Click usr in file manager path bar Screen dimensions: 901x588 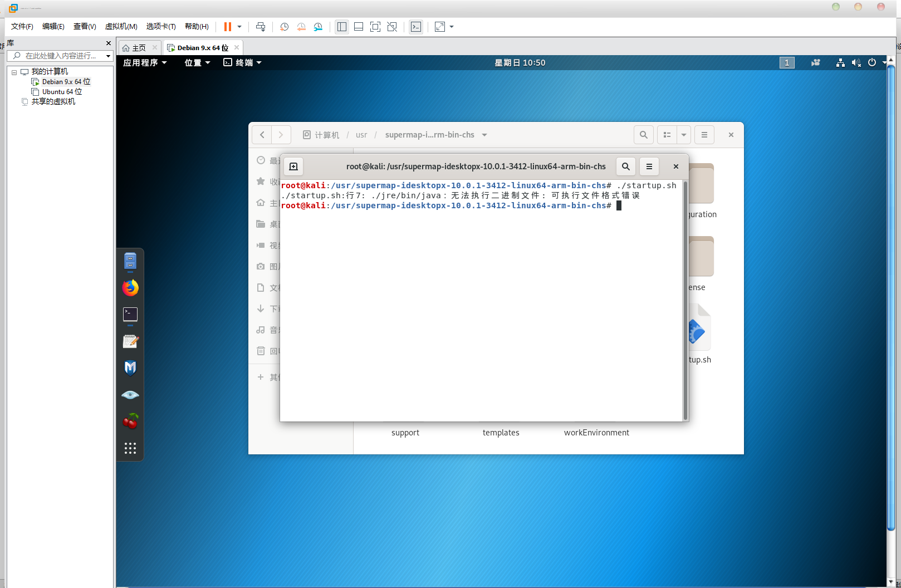coord(361,135)
